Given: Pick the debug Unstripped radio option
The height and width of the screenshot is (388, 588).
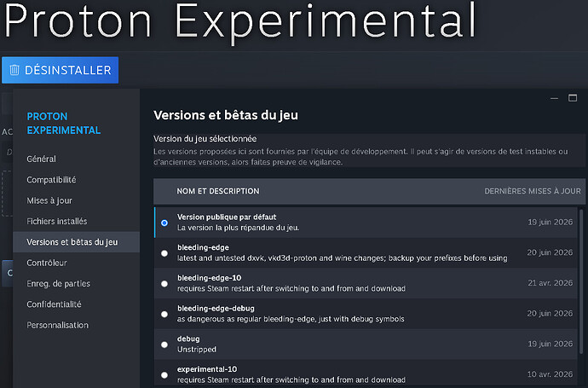Looking at the screenshot, I should point(164,345).
